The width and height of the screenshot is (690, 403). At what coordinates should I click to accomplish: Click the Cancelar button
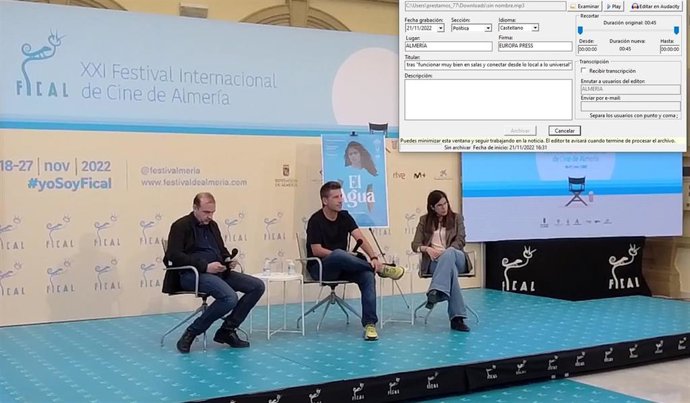565,131
